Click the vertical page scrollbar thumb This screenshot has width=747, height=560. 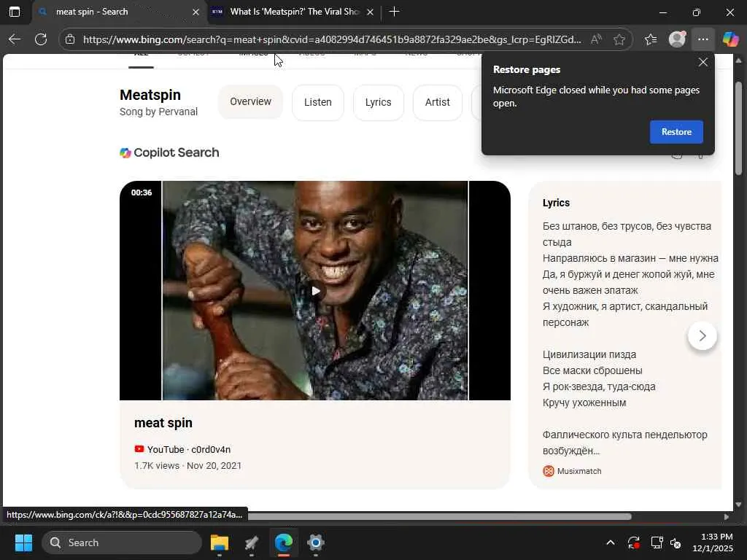point(738,128)
